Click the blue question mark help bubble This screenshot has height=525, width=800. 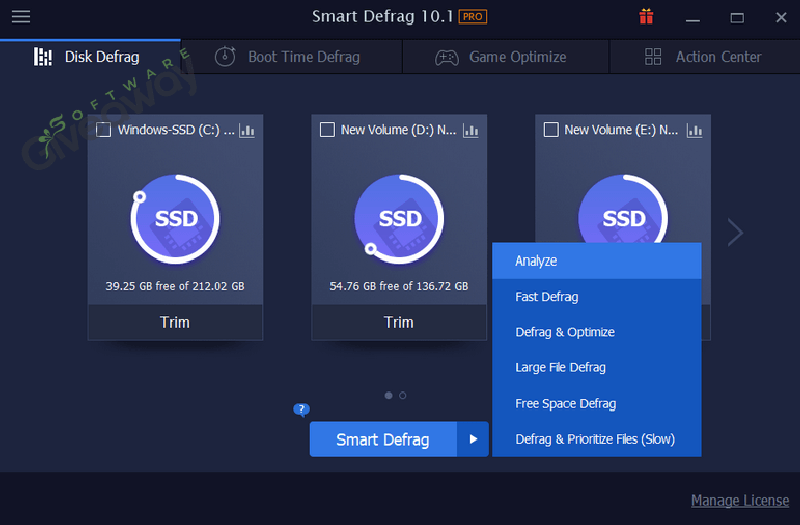[301, 409]
